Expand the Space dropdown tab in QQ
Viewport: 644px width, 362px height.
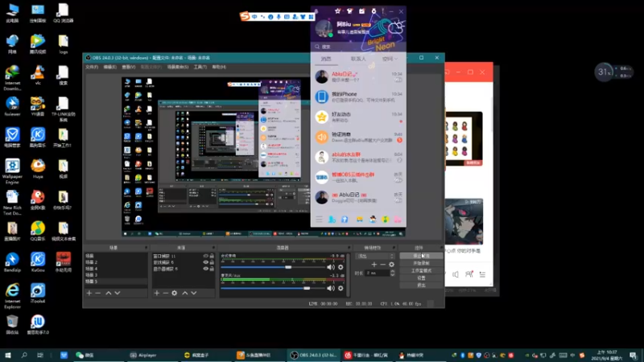[x=390, y=59]
